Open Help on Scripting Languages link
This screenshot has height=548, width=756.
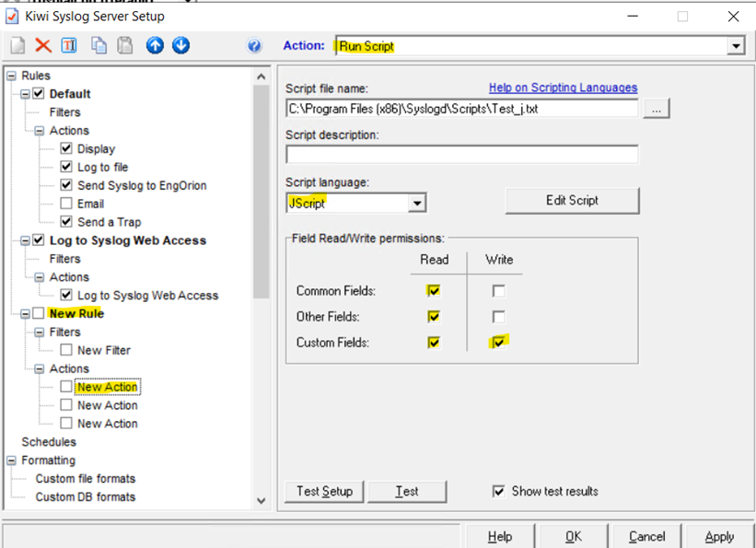point(564,87)
